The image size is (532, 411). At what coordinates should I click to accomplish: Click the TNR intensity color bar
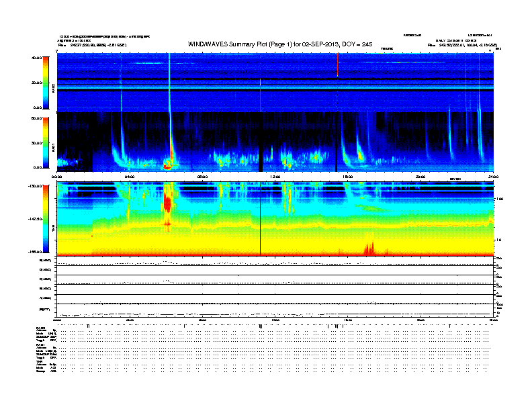[x=46, y=219]
